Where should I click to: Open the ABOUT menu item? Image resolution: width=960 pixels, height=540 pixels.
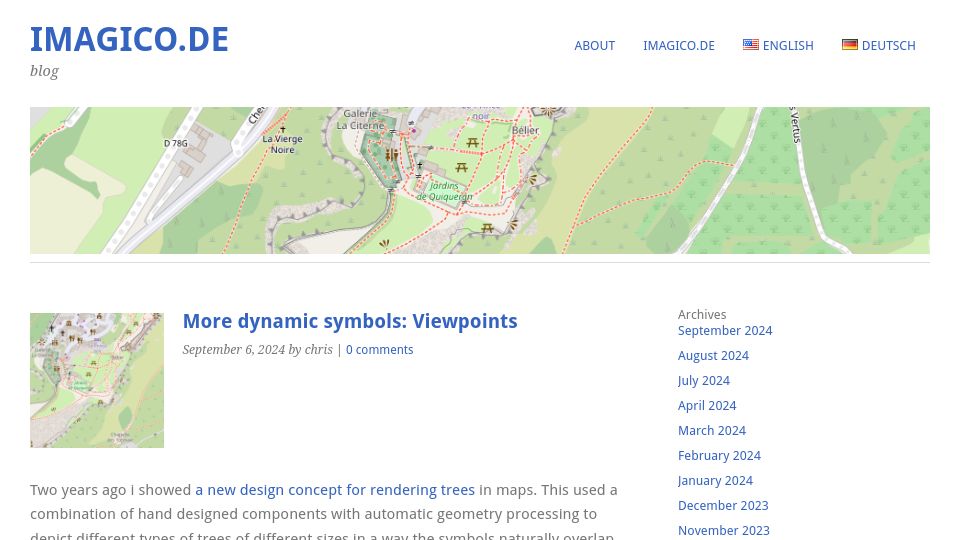[x=594, y=46]
